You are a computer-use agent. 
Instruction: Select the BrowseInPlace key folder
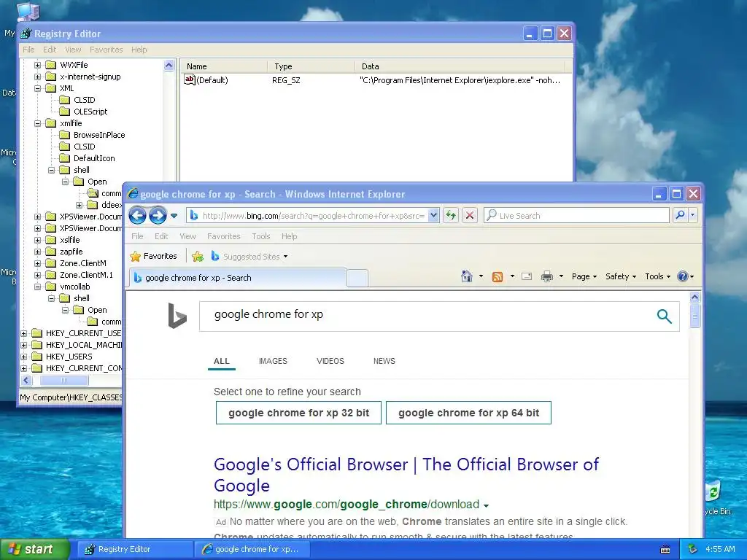click(x=93, y=135)
